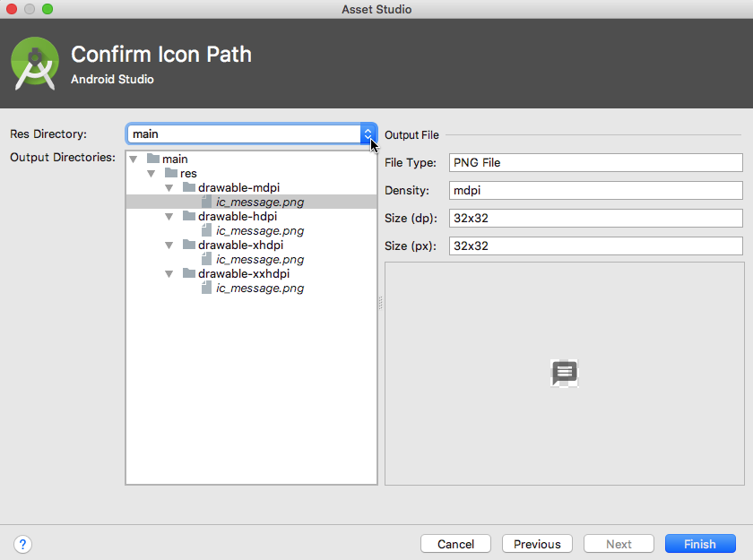Collapse the drawable-mdpi tree node
This screenshot has height=560, width=753.
169,187
